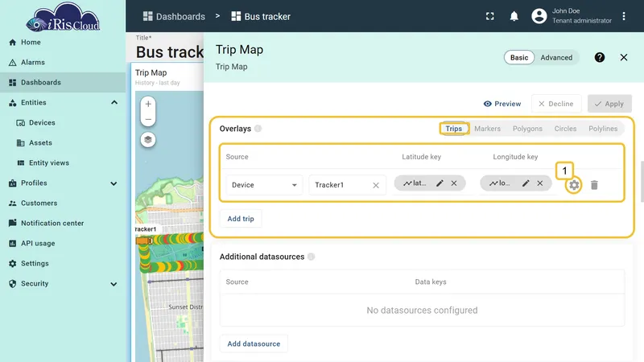Open the Device source type dropdown
The height and width of the screenshot is (362, 644).
[x=264, y=185]
